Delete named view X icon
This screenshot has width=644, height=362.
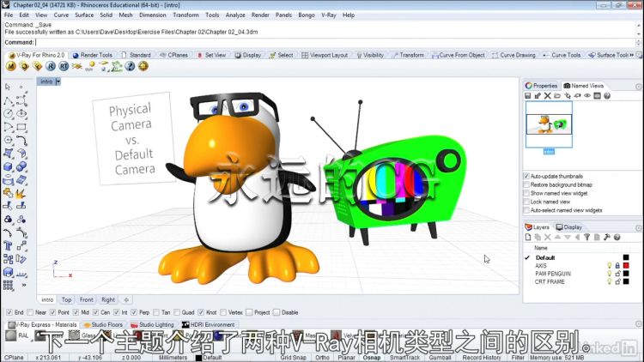tap(548, 95)
